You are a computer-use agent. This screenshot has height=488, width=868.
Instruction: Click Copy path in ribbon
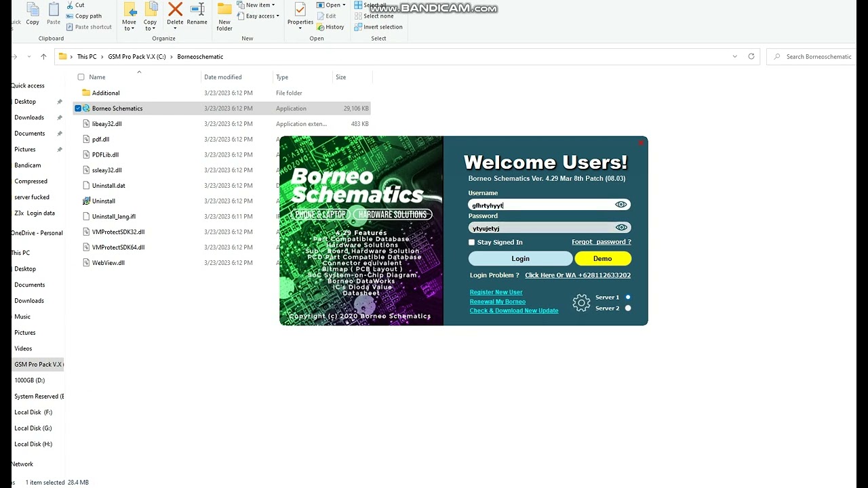(x=83, y=16)
